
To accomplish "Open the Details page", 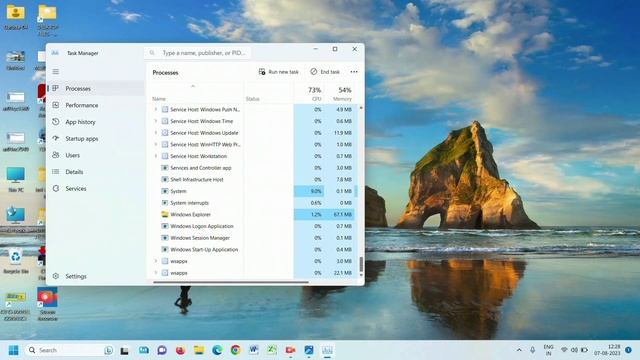I will (96, 172).
